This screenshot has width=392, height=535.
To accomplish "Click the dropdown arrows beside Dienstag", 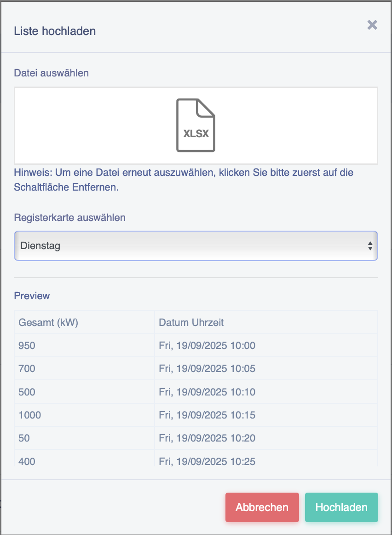I will coord(370,246).
